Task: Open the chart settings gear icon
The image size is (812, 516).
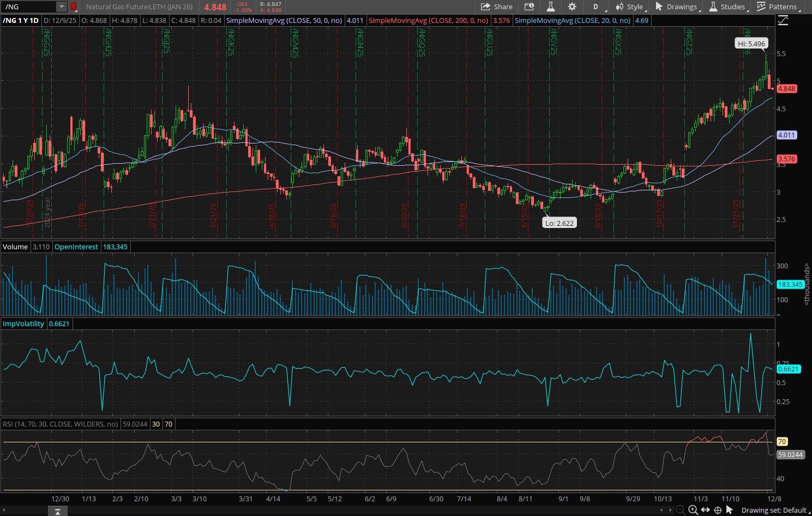Action: pos(572,7)
